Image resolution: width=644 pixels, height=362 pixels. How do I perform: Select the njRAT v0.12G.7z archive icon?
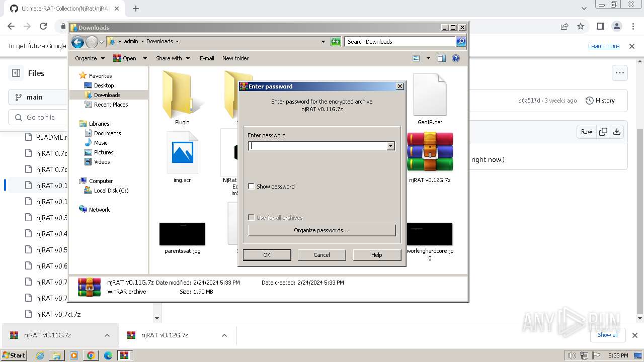pos(430,152)
